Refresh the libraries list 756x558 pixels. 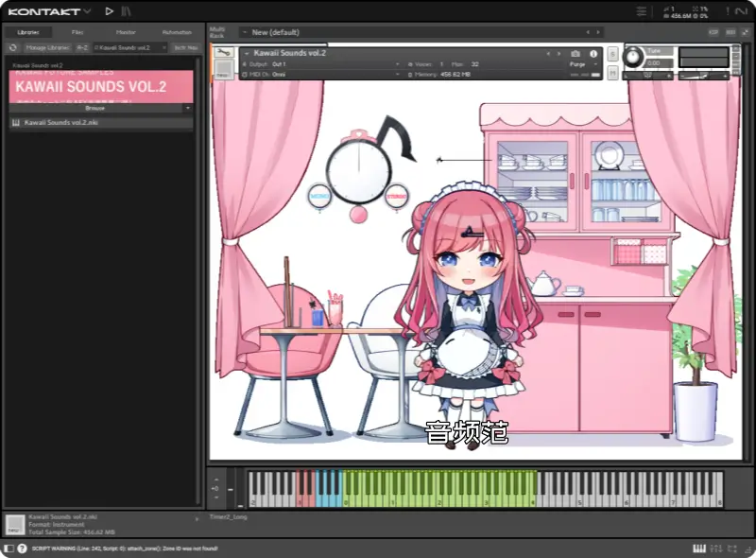point(12,47)
